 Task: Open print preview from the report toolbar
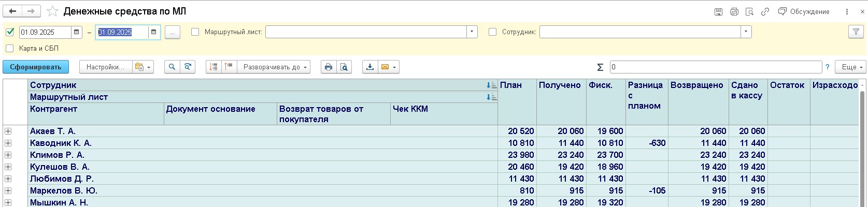pos(344,67)
